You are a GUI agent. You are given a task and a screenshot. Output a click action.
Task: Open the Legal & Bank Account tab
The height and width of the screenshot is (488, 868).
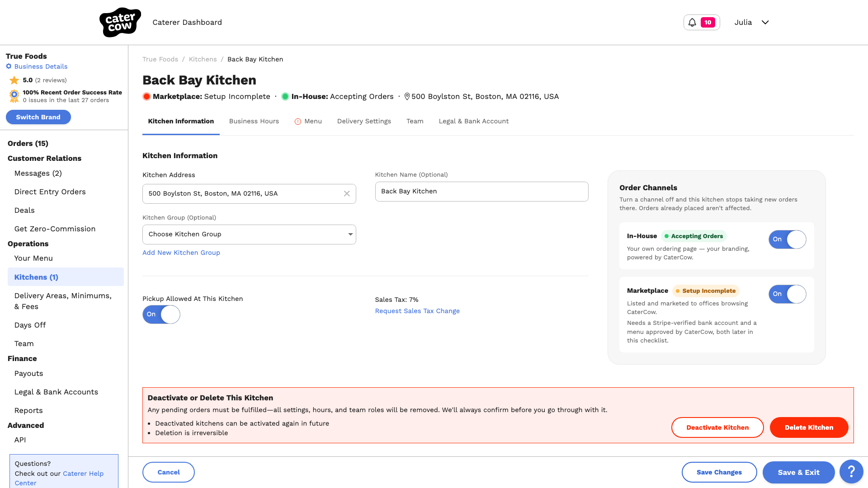pos(474,121)
